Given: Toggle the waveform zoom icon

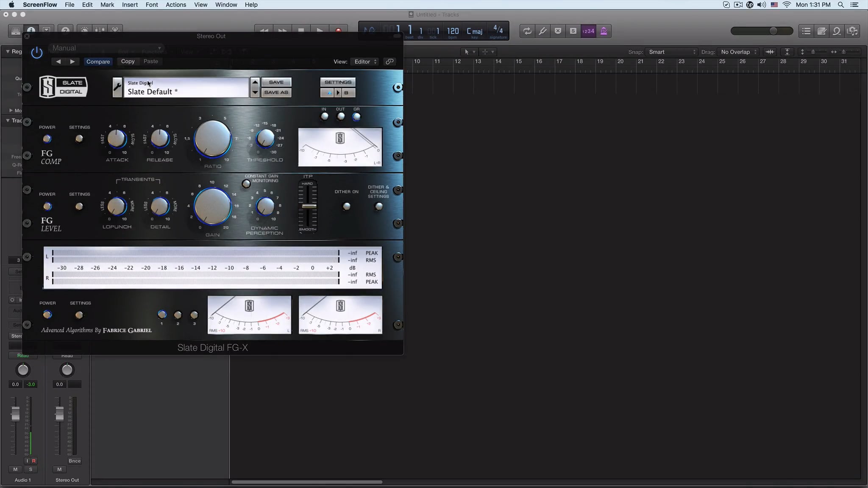Looking at the screenshot, I should [770, 52].
